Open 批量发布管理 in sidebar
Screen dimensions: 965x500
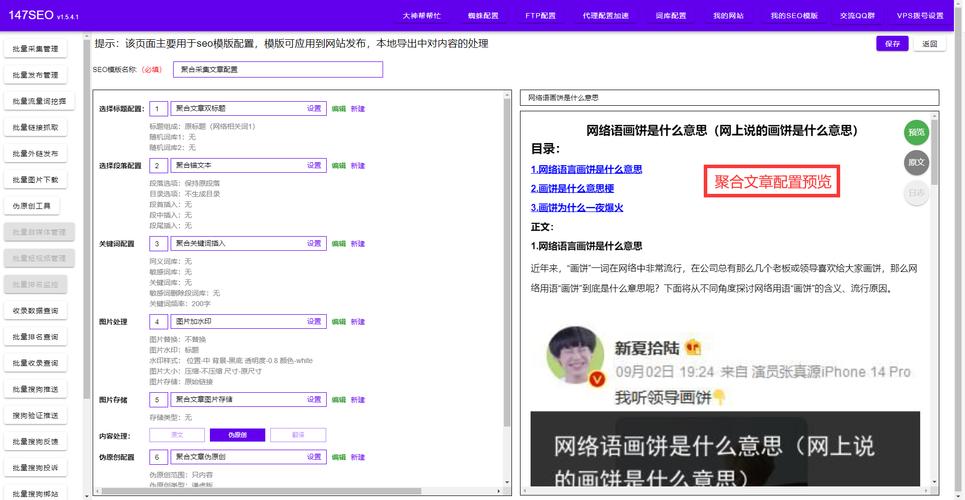pos(36,75)
